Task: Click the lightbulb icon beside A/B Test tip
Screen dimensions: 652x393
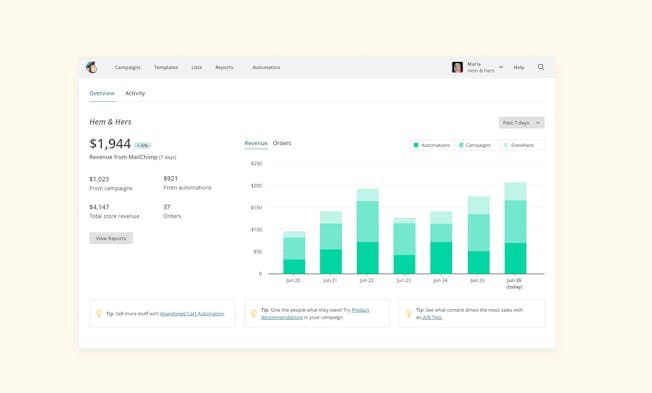Action: [408, 313]
